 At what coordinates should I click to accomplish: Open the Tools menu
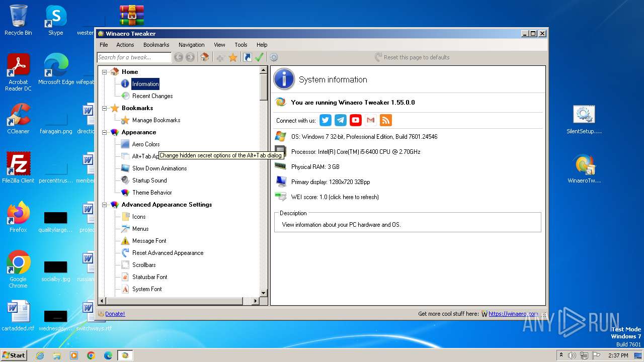241,45
